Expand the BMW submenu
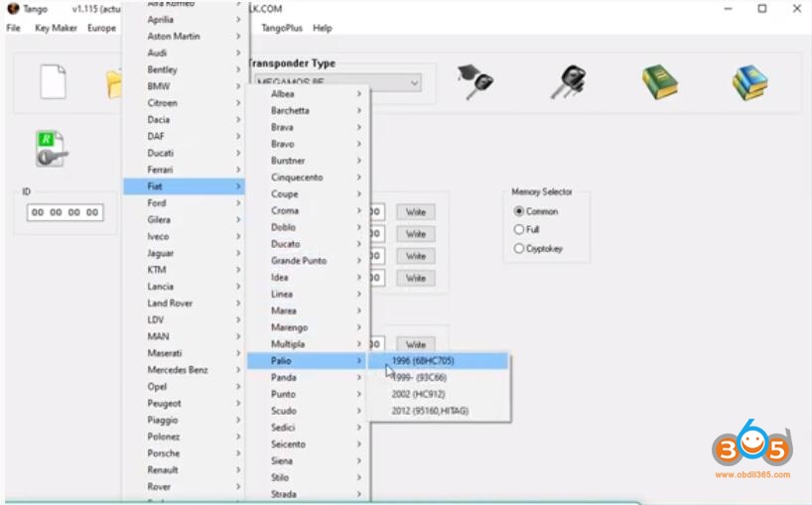This screenshot has width=812, height=505. [x=184, y=86]
